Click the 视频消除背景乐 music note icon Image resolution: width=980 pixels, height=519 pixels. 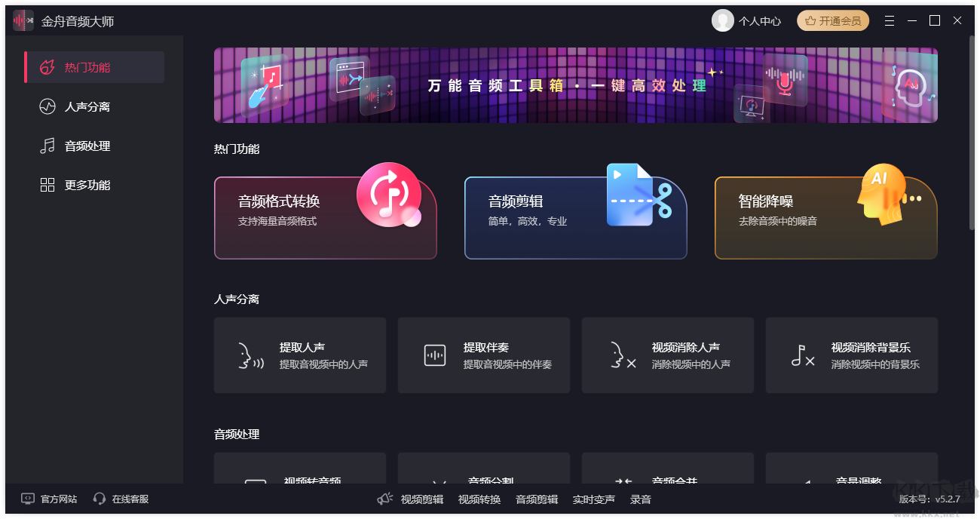click(803, 355)
